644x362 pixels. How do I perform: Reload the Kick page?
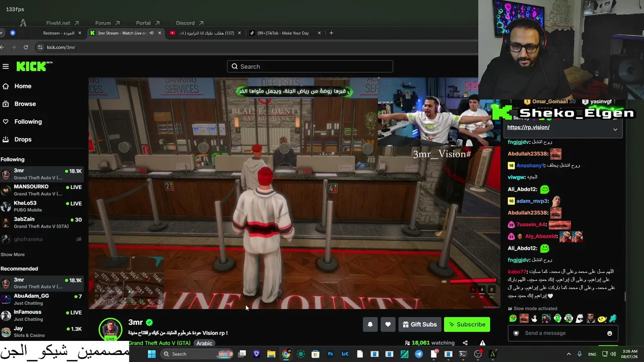[26, 47]
